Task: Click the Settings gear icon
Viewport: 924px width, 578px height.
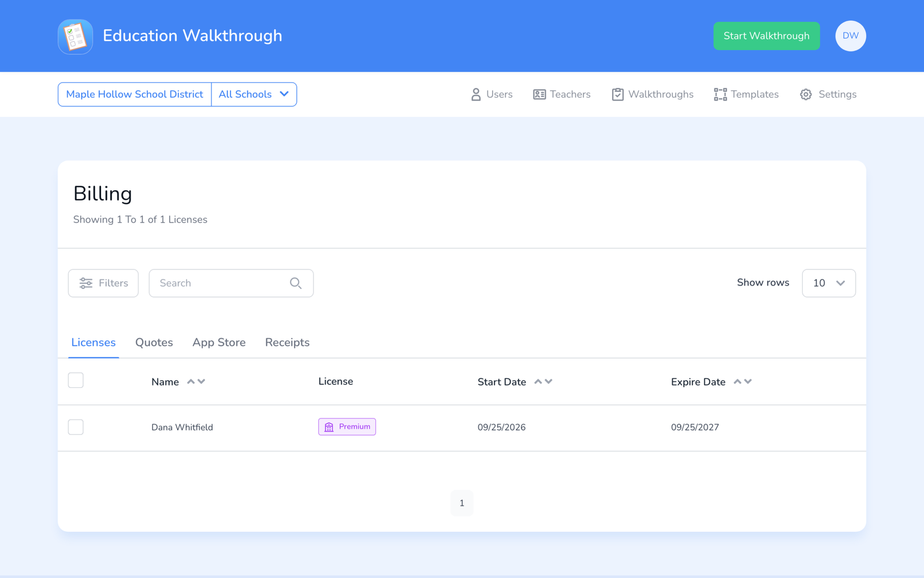Action: click(x=806, y=94)
